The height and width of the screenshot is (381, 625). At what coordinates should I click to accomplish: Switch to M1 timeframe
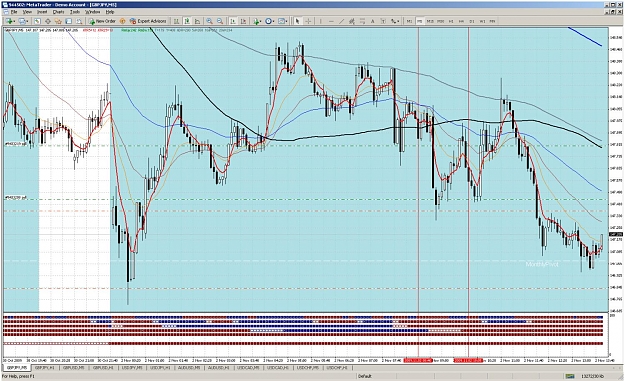[409, 21]
